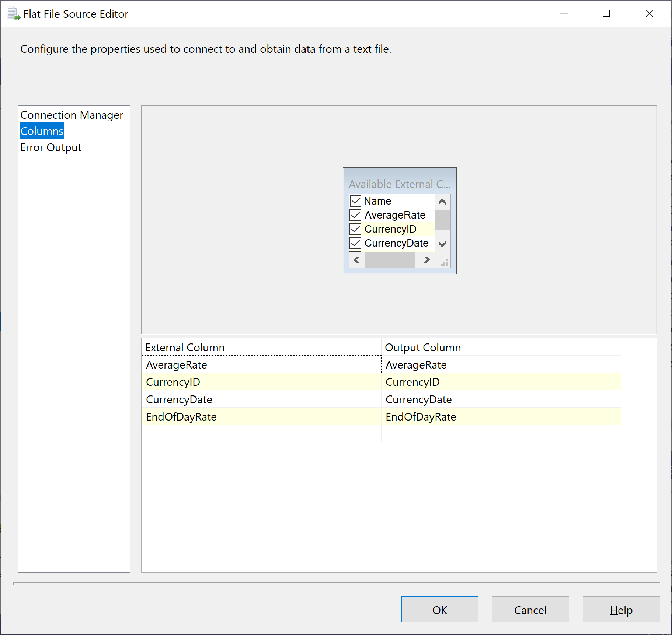This screenshot has height=635, width=672.
Task: Select the AverageRate row in the External Column grid
Action: (x=176, y=364)
